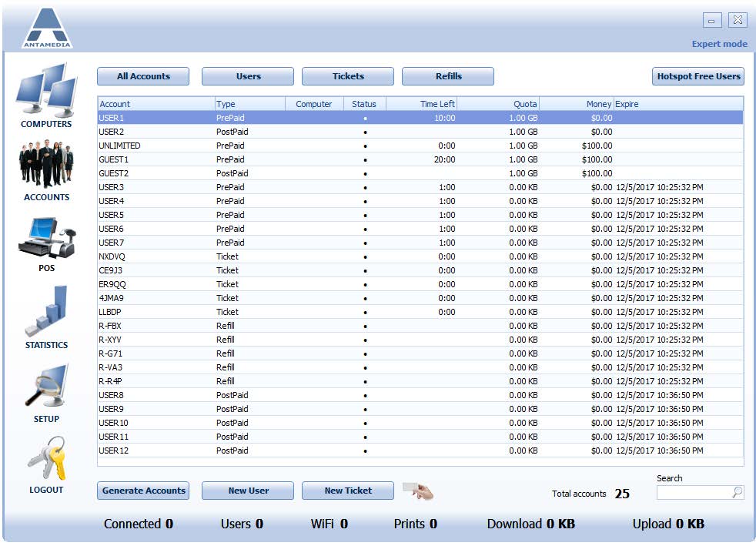
Task: Open the Setup magnifier icon
Action: (47, 386)
